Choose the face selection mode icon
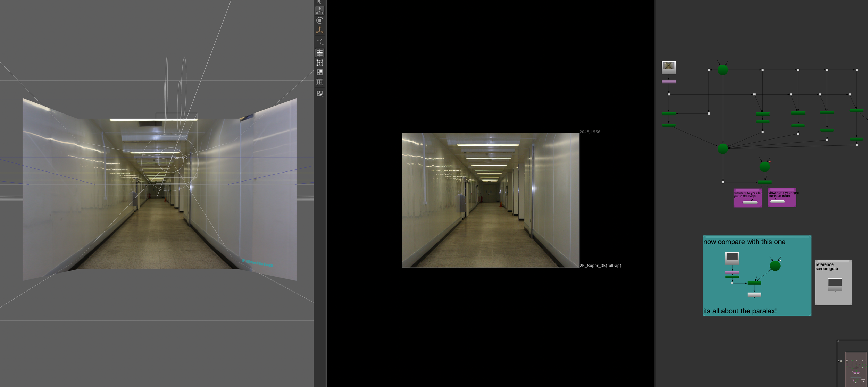The width and height of the screenshot is (868, 387). click(x=319, y=72)
